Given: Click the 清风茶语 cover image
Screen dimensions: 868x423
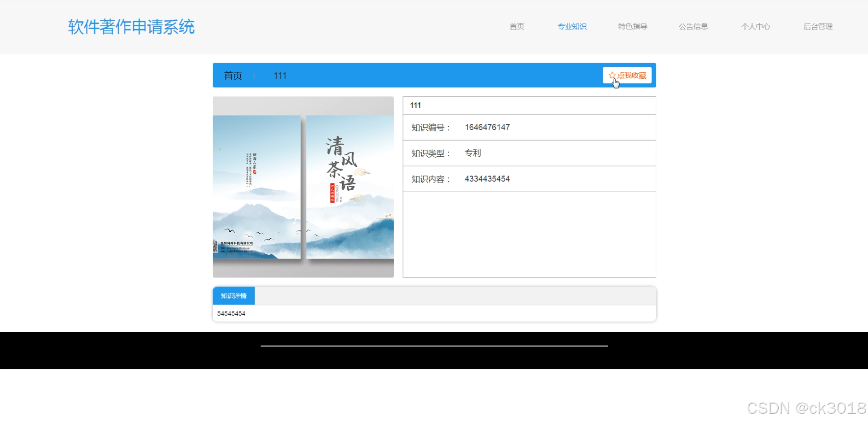Looking at the screenshot, I should pos(303,187).
